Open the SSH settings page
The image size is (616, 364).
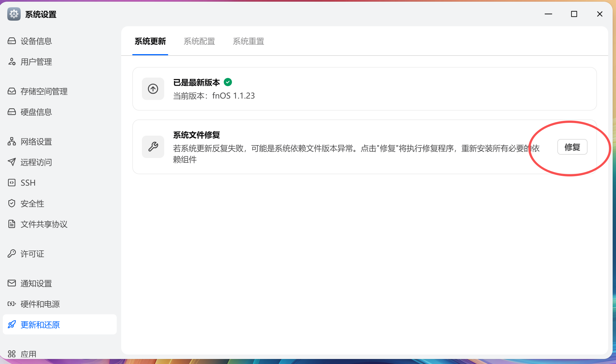click(x=28, y=183)
